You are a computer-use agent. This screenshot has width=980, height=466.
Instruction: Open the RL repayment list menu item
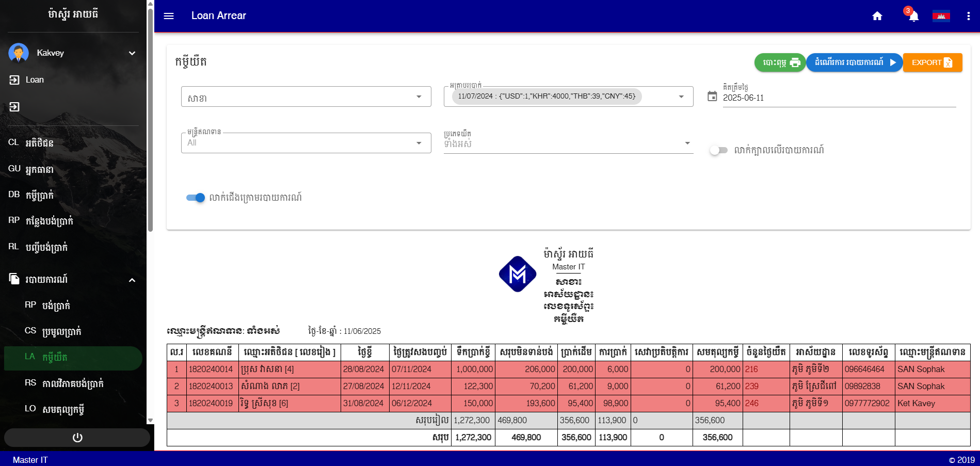73,247
